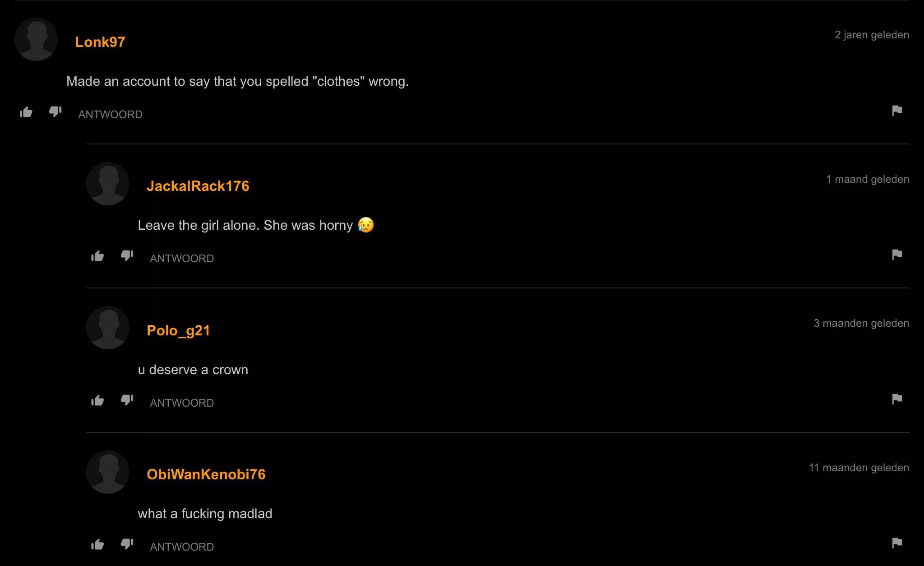This screenshot has width=924, height=566.
Task: Like Lonk97's comment with thumbs up
Action: point(26,112)
